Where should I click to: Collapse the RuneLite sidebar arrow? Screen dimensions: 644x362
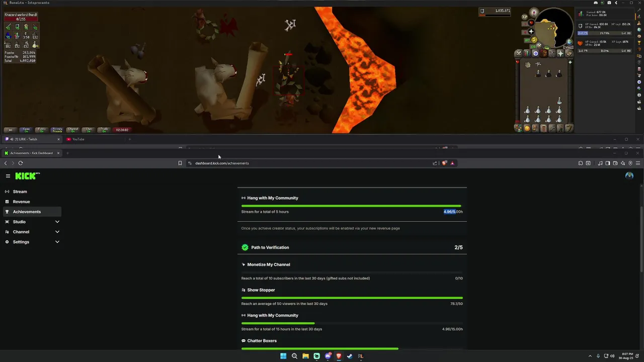pos(616,3)
